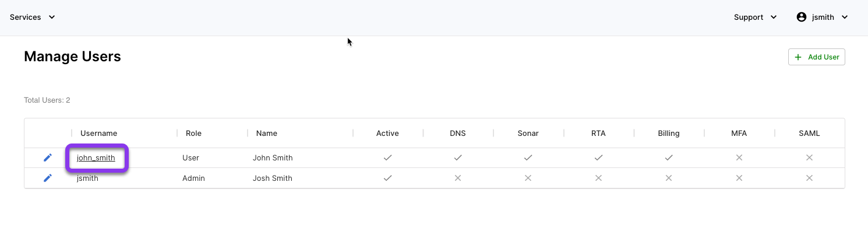Open the john_smith username link
This screenshot has height=231, width=868.
point(96,157)
